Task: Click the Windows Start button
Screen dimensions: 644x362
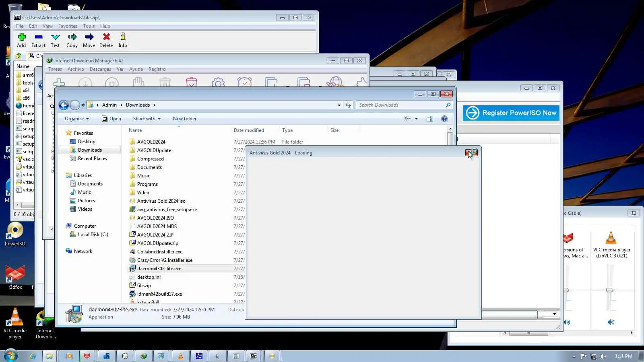Action: click(x=10, y=356)
